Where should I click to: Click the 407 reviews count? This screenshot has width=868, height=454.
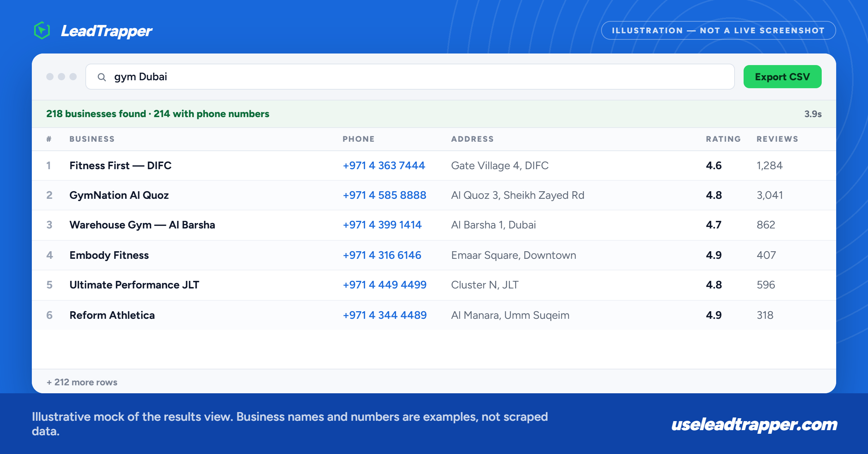coord(766,255)
